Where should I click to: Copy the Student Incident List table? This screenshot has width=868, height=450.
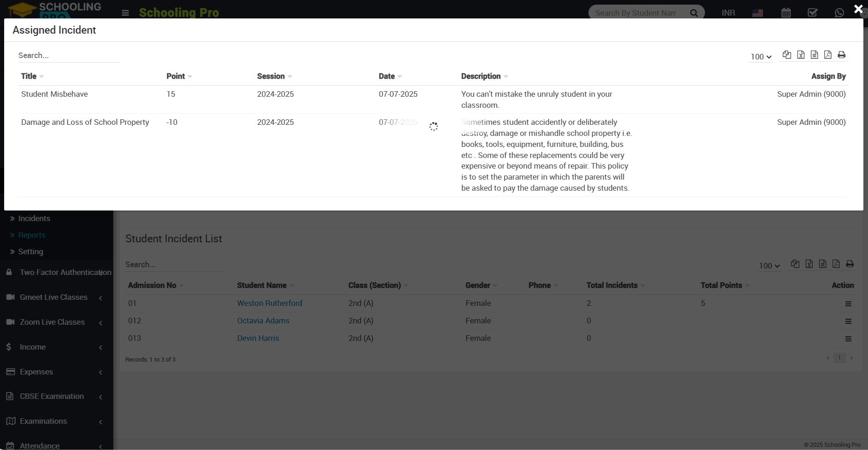point(795,264)
